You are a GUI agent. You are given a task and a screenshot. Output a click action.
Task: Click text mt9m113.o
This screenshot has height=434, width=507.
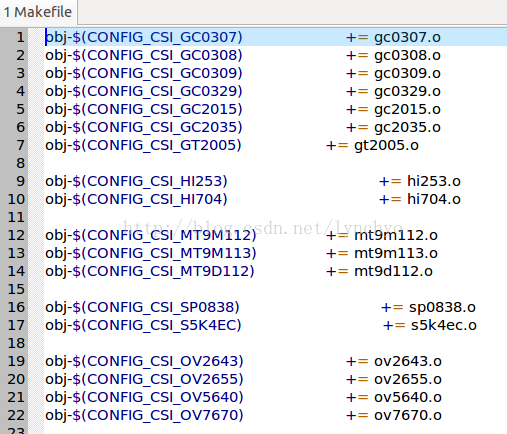(396, 253)
